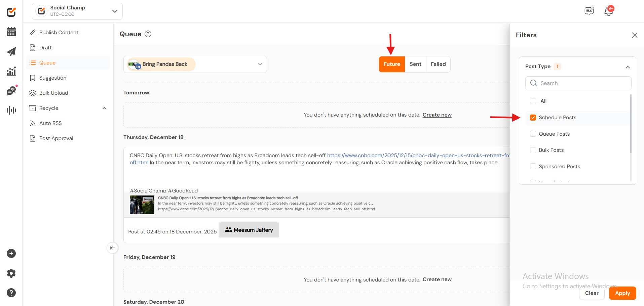Collapse the sidebar with arrow button

(x=112, y=248)
